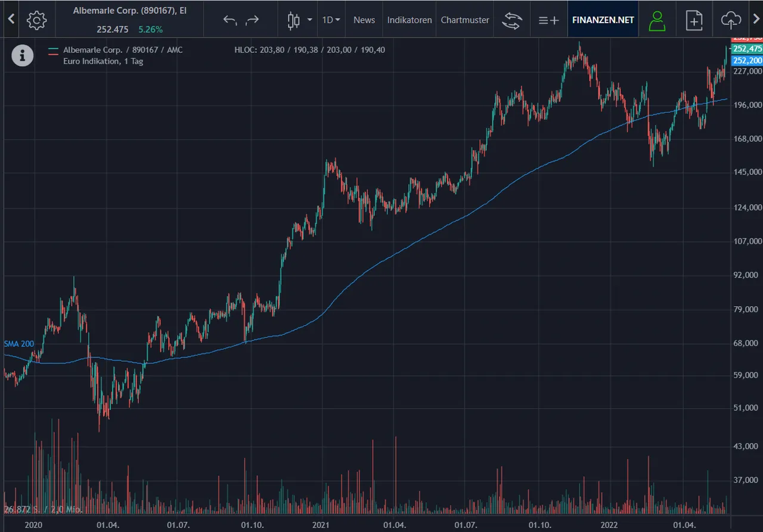Image resolution: width=763 pixels, height=532 pixels.
Task: Open the Indikatoren menu
Action: coord(410,20)
